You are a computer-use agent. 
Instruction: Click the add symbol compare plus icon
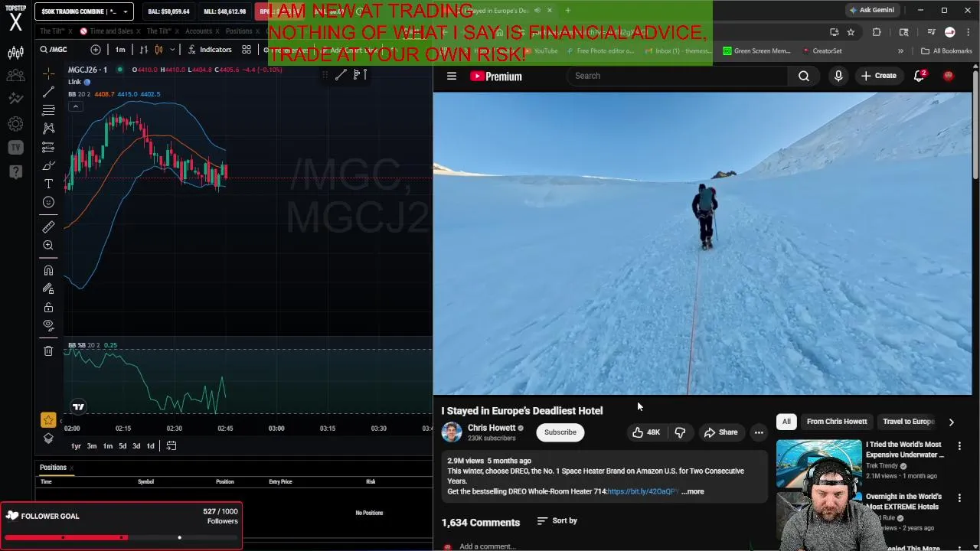point(96,49)
